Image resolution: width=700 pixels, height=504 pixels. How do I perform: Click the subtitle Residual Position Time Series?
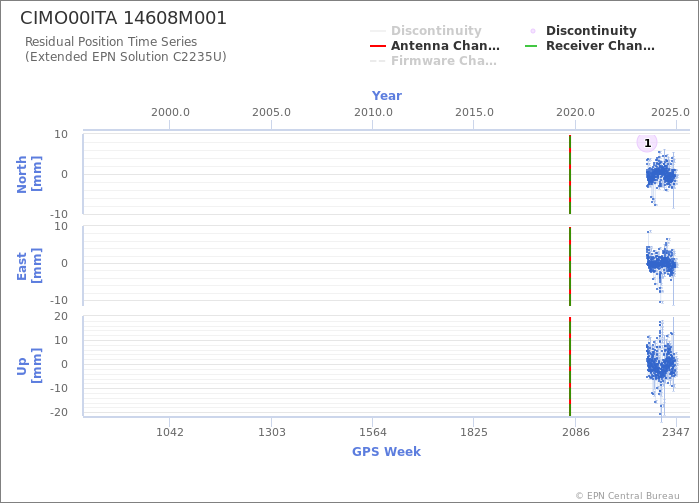click(111, 42)
